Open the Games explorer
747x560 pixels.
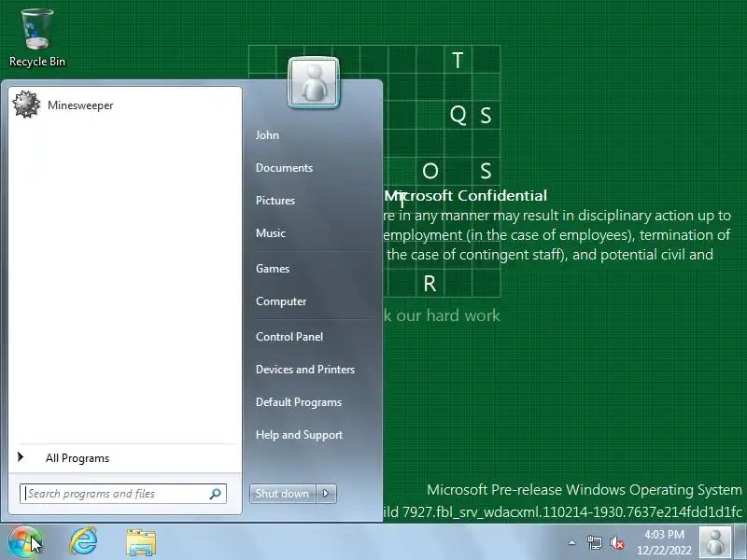(272, 269)
